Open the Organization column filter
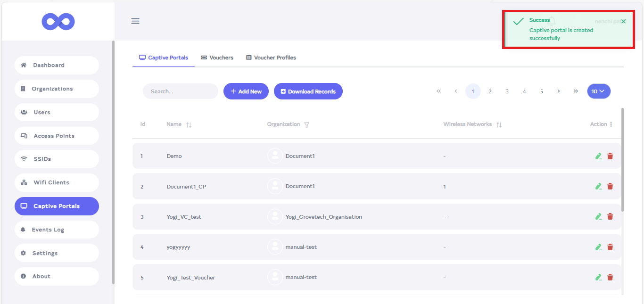This screenshot has height=304, width=644. pyautogui.click(x=306, y=125)
